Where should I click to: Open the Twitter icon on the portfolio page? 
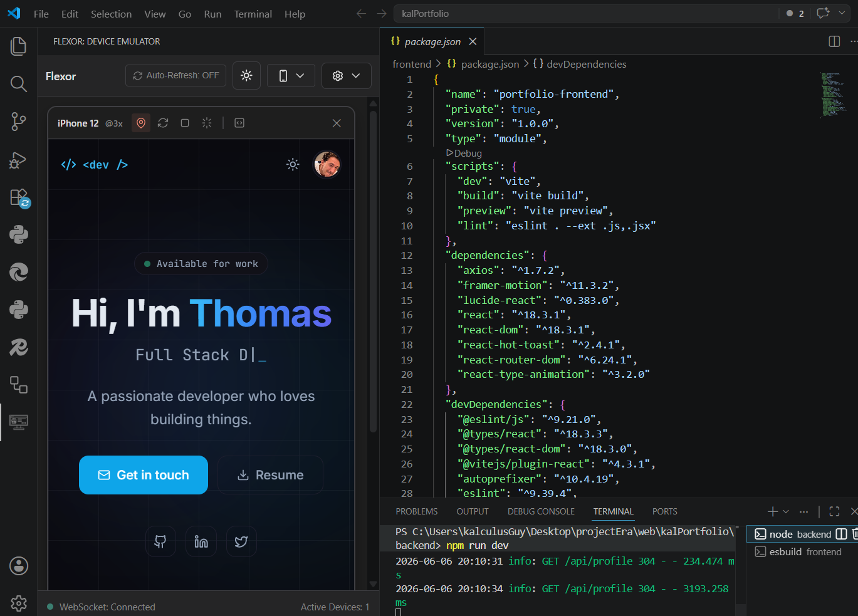point(241,541)
